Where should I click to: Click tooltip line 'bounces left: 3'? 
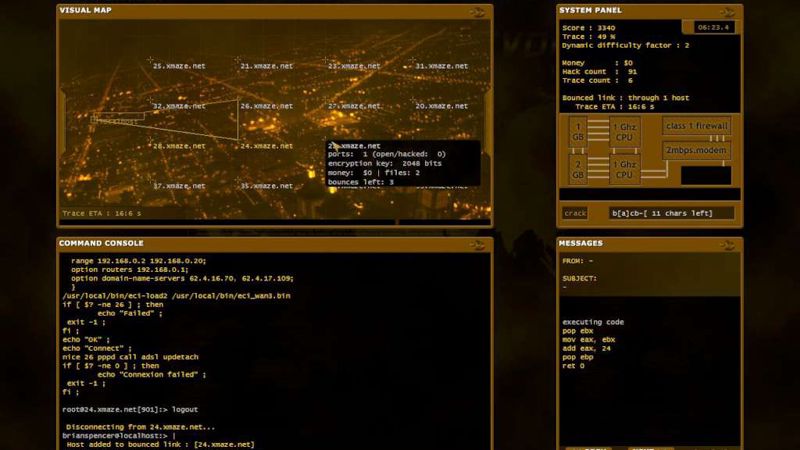361,182
